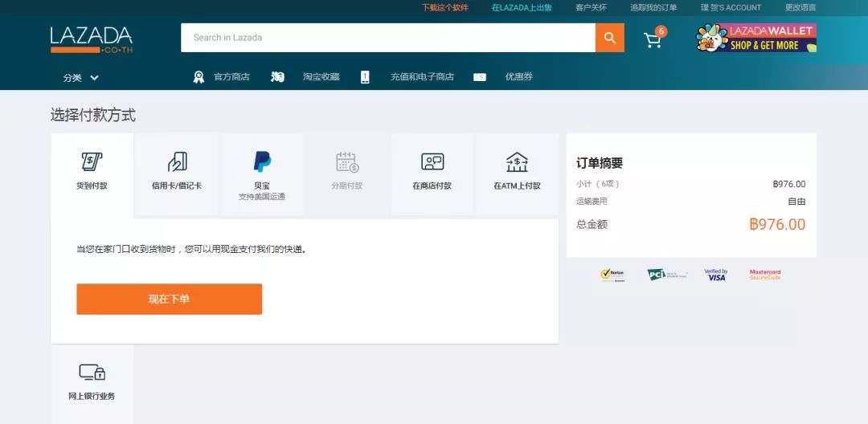Open the 优惠券 link
The image size is (868, 424).
coord(518,77)
